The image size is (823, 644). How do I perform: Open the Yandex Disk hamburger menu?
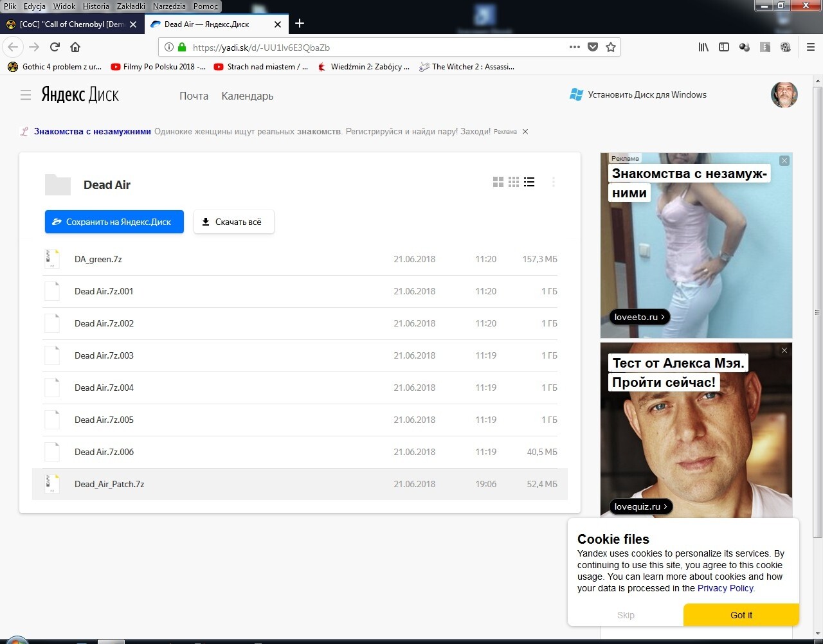point(26,95)
